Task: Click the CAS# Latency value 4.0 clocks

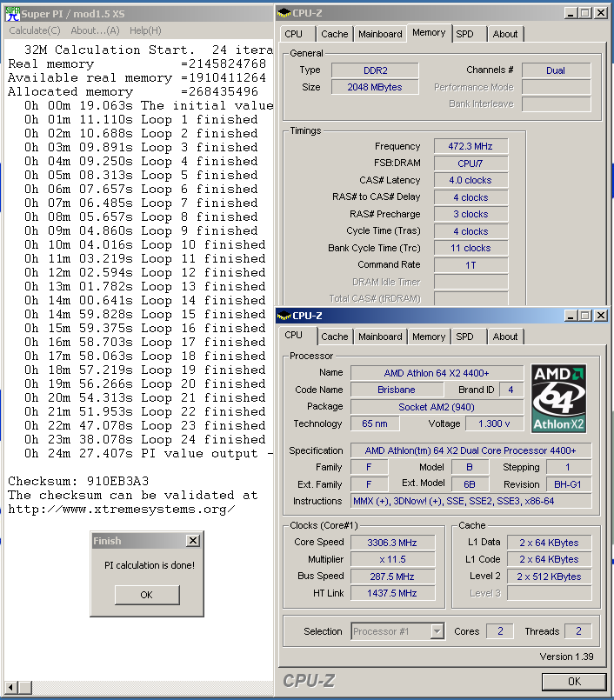Action: click(x=471, y=180)
